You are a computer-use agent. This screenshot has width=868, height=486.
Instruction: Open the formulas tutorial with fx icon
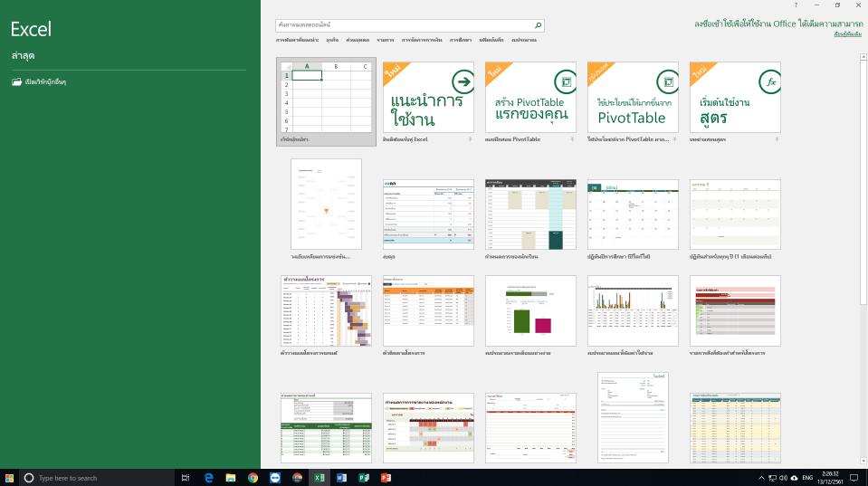click(x=735, y=97)
